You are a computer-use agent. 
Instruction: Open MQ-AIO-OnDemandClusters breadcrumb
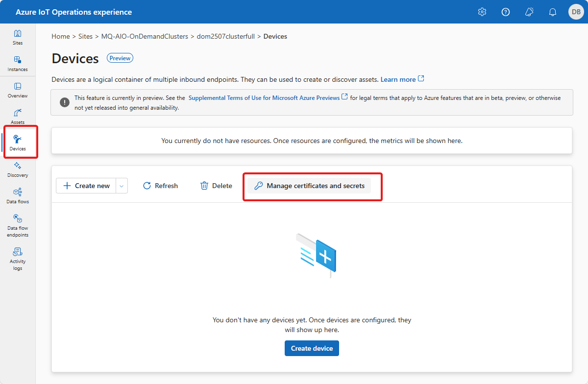pyautogui.click(x=145, y=36)
